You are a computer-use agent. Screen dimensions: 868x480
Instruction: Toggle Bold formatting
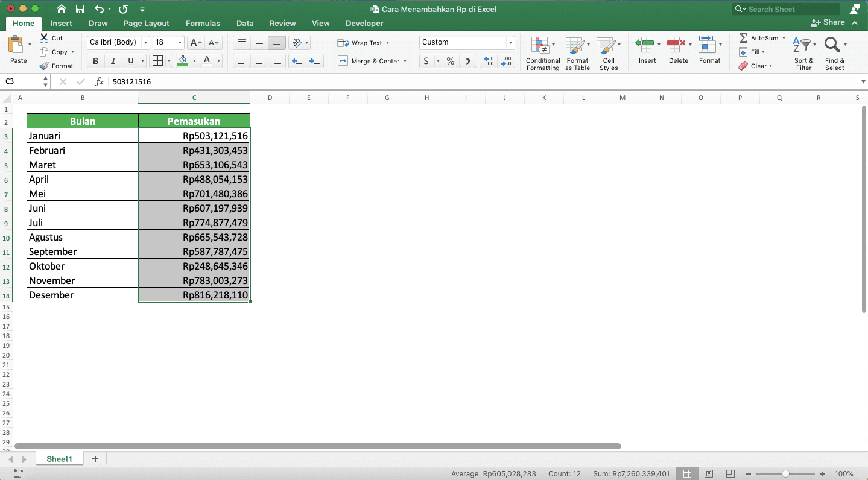click(x=95, y=61)
